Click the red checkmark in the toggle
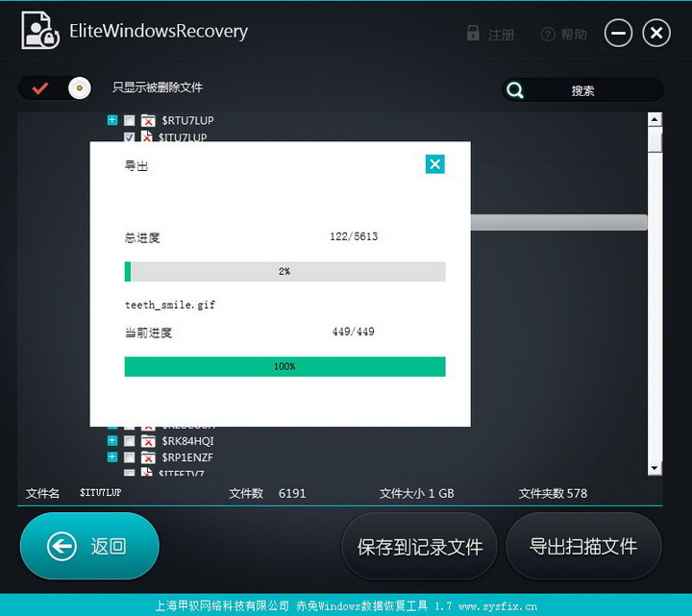This screenshot has height=616, width=692. (x=39, y=88)
